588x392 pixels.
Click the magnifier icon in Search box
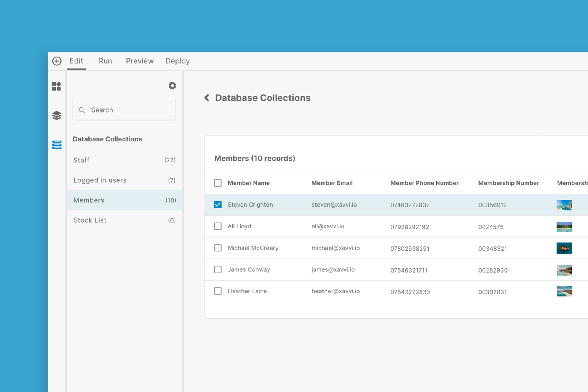coord(82,110)
